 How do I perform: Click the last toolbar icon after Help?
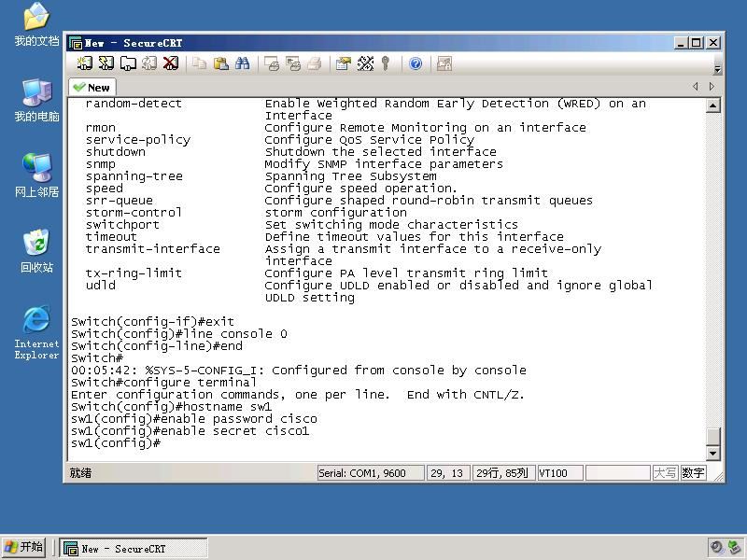[x=444, y=63]
